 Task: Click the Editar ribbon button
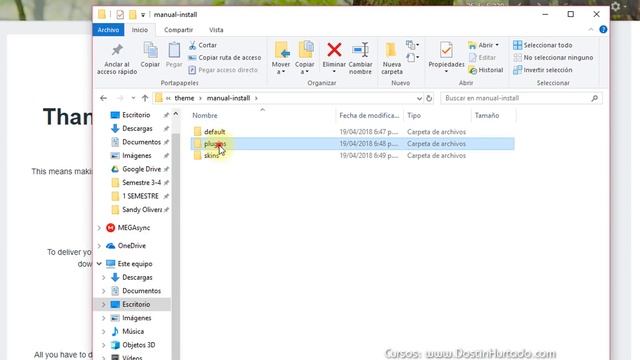482,58
